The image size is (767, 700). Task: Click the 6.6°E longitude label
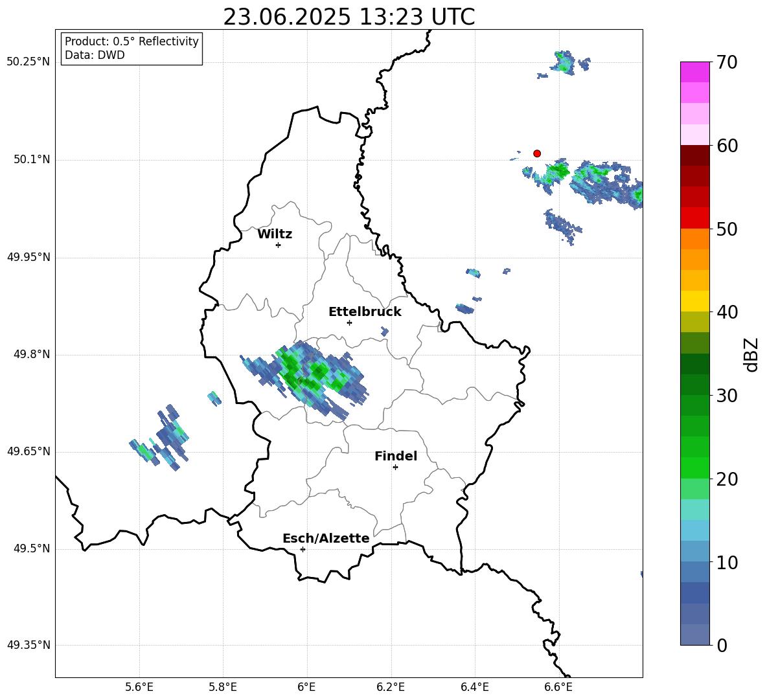click(x=558, y=687)
